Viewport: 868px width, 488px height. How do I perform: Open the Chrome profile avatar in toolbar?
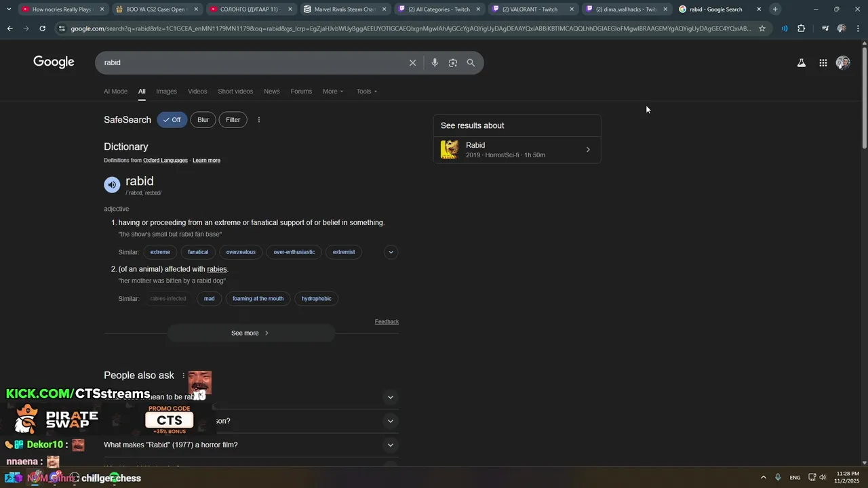coord(842,28)
